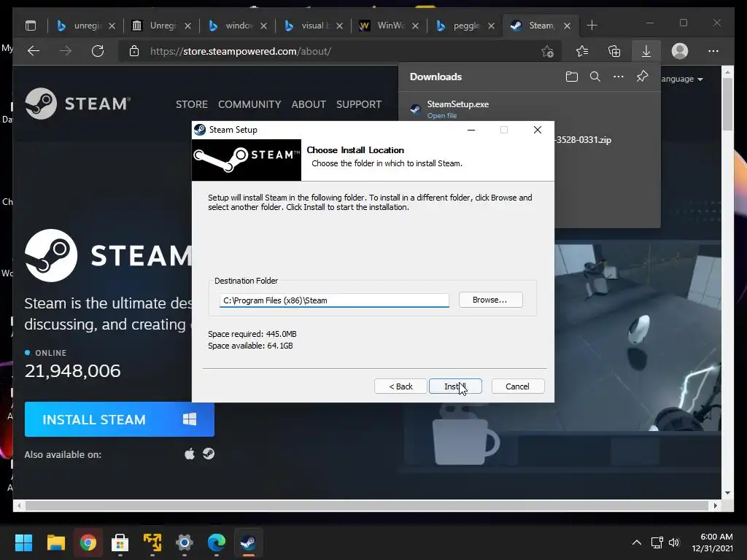Viewport: 747px width, 560px height.
Task: Open the browser Collections icon
Action: (614, 51)
